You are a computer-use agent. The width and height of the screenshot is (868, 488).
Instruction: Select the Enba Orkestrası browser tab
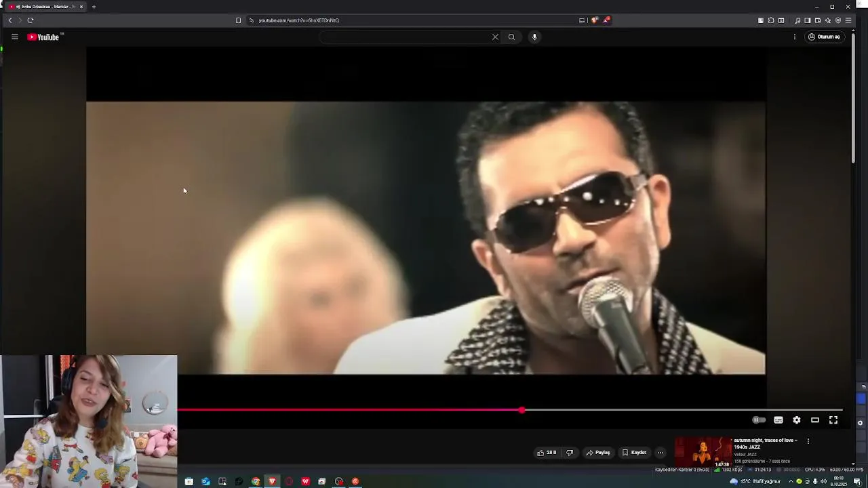[x=45, y=7]
